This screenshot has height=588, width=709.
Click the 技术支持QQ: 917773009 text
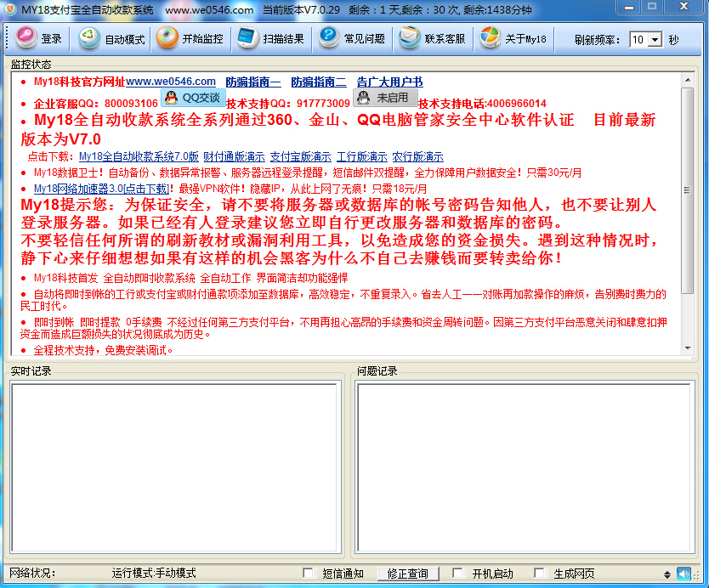click(288, 104)
